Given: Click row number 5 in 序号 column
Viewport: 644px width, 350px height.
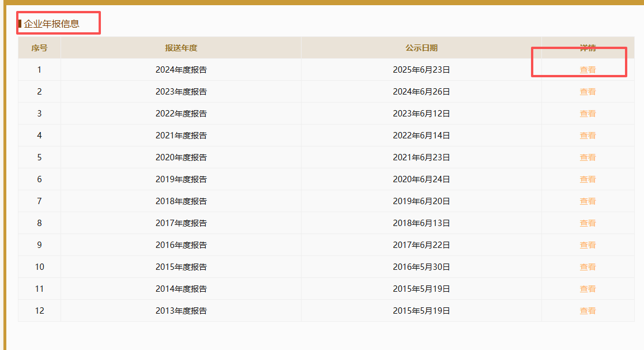Looking at the screenshot, I should click(x=39, y=157).
